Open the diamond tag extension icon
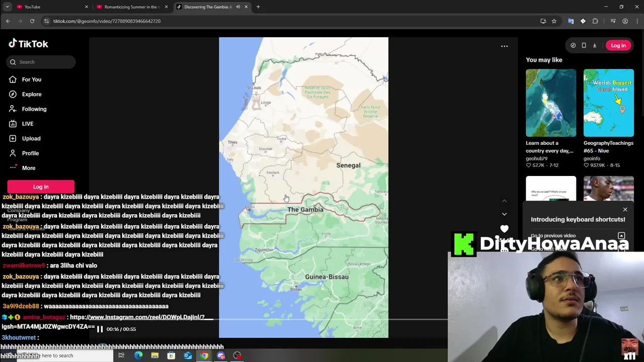The height and width of the screenshot is (362, 644). (583, 21)
